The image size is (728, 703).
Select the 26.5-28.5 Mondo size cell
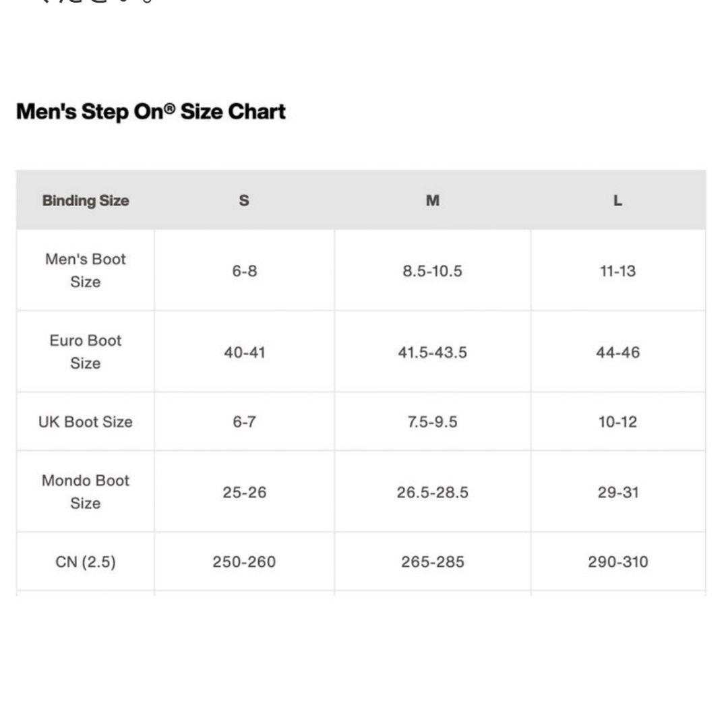click(433, 493)
